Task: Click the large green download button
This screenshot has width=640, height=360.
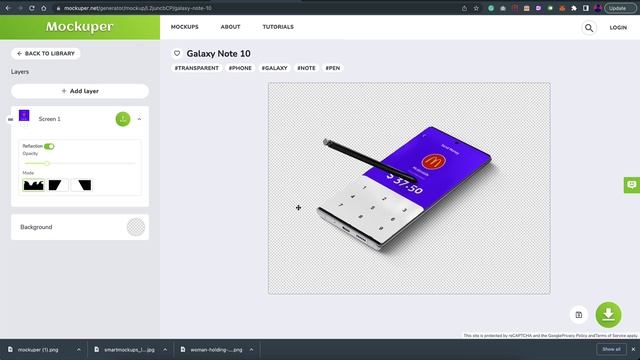Action: click(608, 315)
